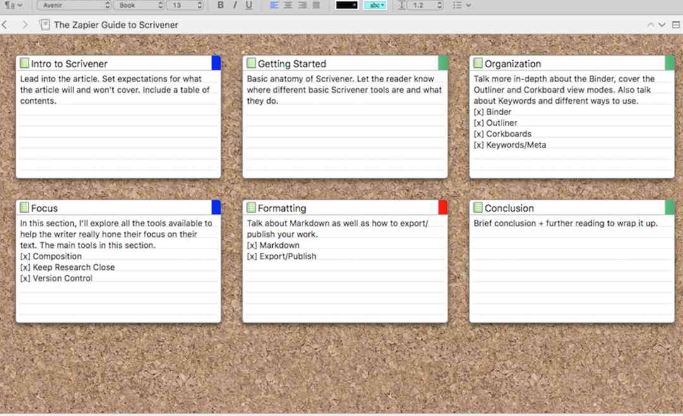Open the Book typeface style dropdown
This screenshot has height=416, width=683.
[x=139, y=5]
